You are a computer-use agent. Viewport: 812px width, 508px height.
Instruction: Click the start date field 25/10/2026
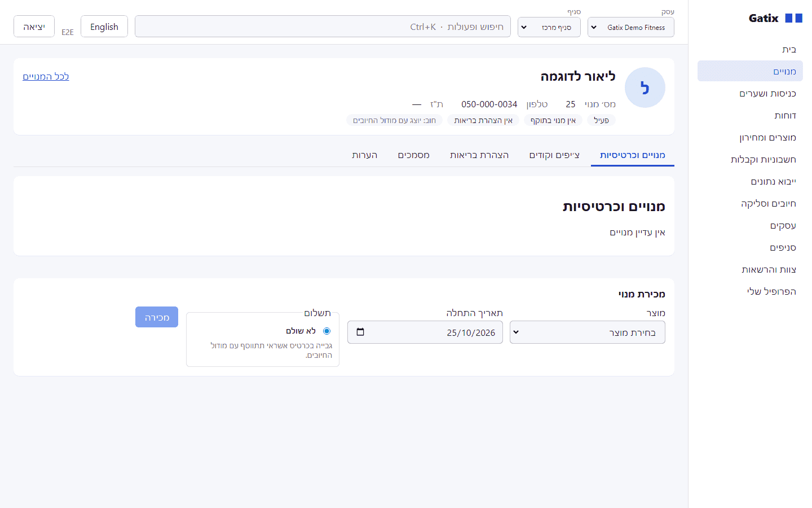coord(425,332)
